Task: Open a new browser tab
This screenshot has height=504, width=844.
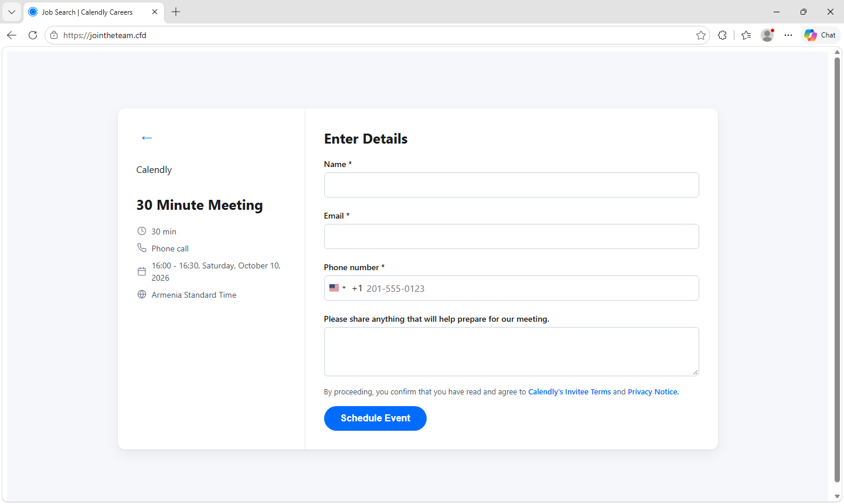Action: click(x=176, y=12)
